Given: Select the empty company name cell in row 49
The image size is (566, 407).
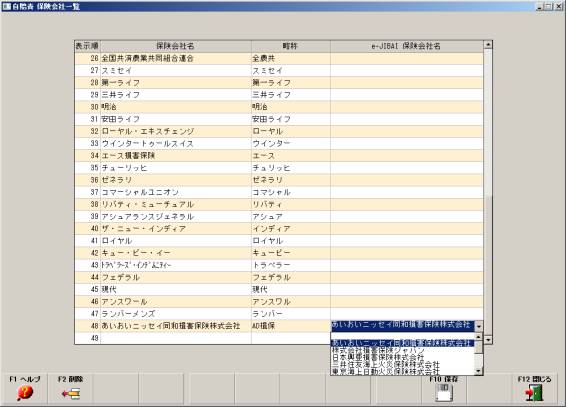Looking at the screenshot, I should pos(175,338).
